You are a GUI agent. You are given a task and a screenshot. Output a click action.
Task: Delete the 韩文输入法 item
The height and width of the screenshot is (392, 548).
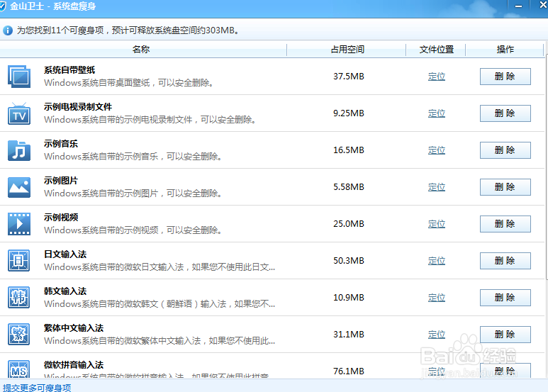[x=505, y=298]
